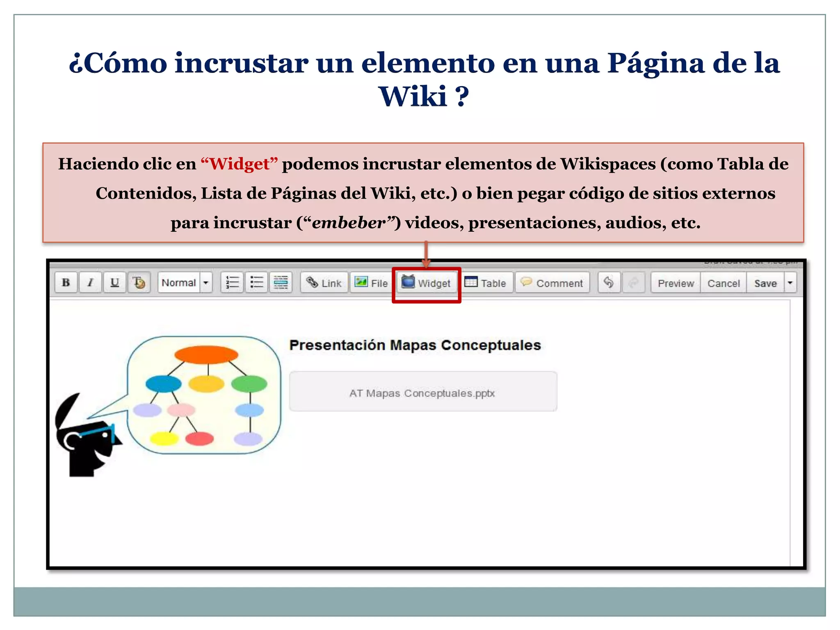Insert a numbered list
Screen dimensions: 840x630
coord(232,283)
